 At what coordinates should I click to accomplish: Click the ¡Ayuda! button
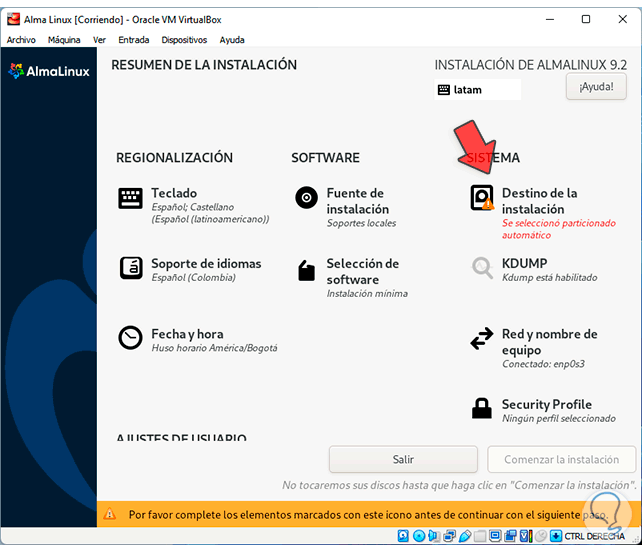click(596, 86)
